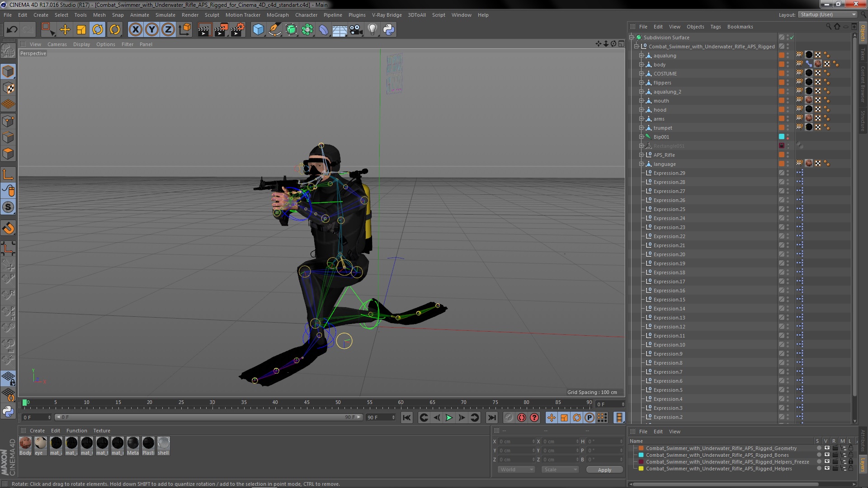Viewport: 868px width, 488px height.
Task: Open the MoGraph menu
Action: click(x=278, y=15)
